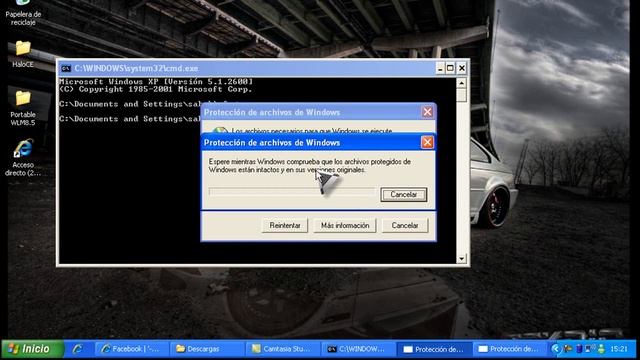Switch to the C:\WINDOW... cmd taskbar item

(358, 349)
